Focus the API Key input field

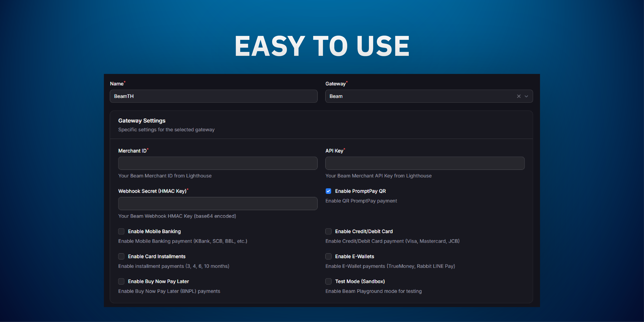(x=425, y=163)
